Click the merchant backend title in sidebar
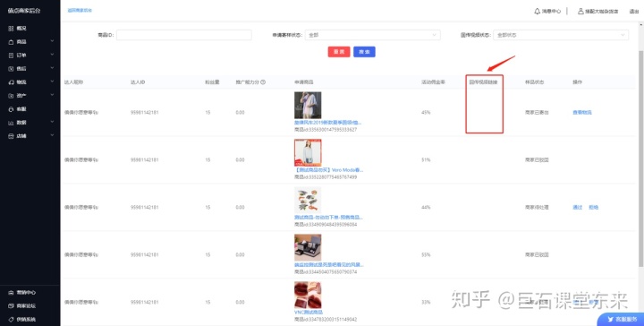 [24, 11]
